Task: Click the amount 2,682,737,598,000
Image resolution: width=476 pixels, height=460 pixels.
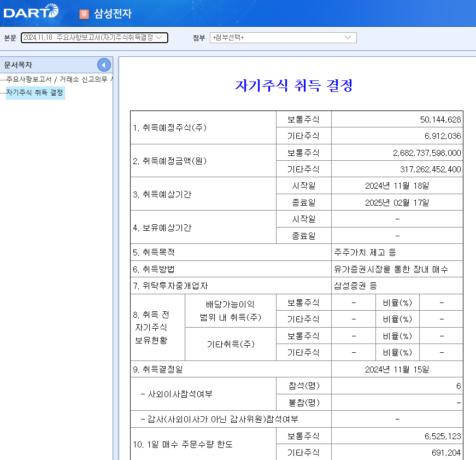Action: (x=427, y=153)
